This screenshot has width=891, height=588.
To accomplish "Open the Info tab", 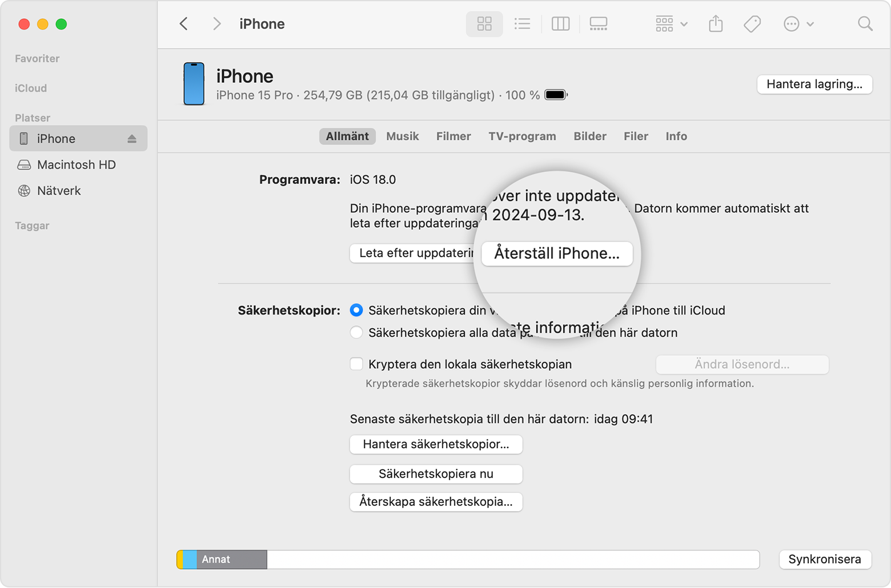I will (x=676, y=136).
